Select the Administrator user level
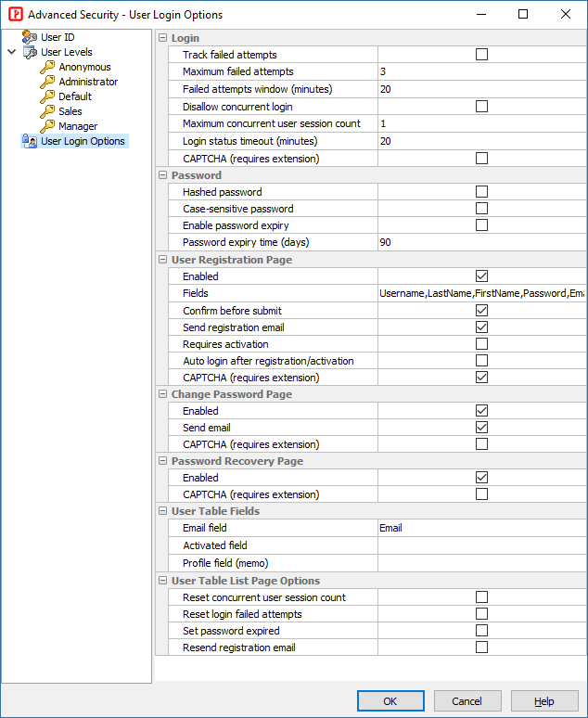The width and height of the screenshot is (588, 718). click(x=88, y=82)
